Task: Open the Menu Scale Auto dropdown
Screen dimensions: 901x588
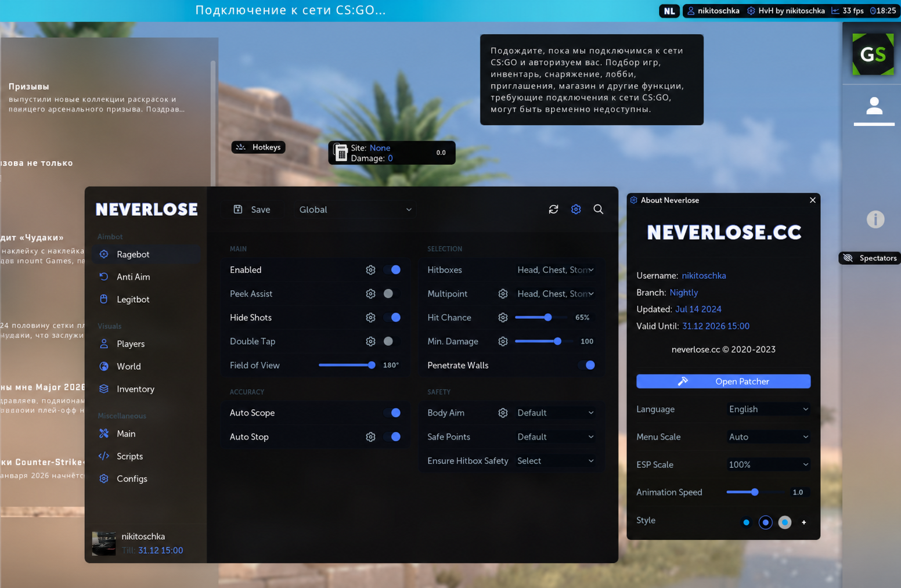Action: (x=768, y=437)
